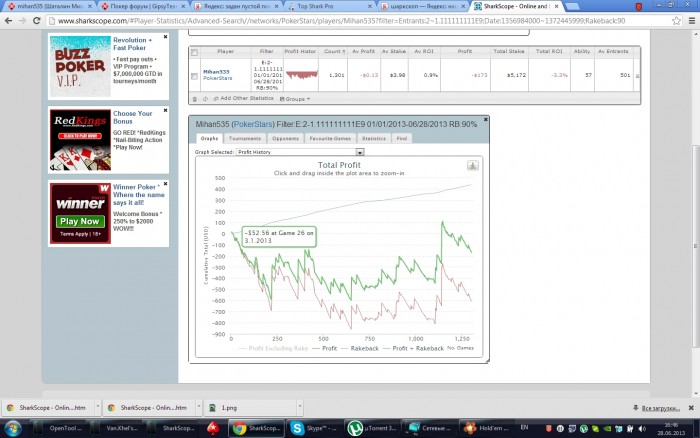Select the Statistics tab
The width and height of the screenshot is (700, 438).
374,138
